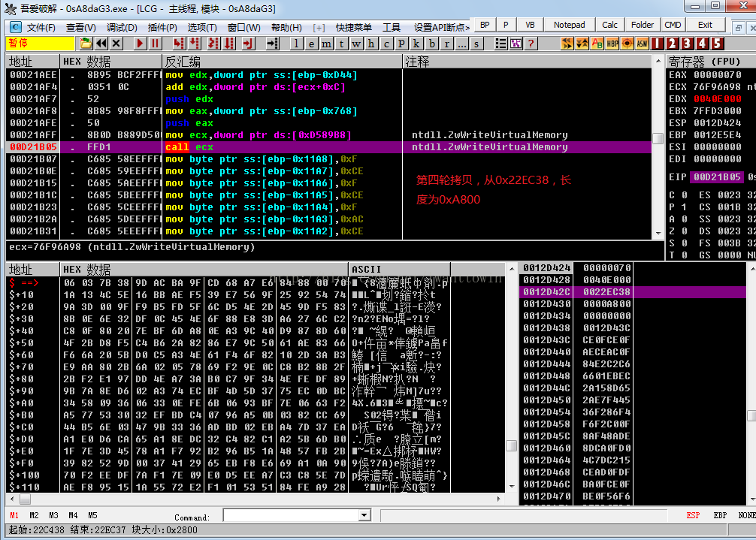This screenshot has width=756, height=540.
Task: Open the 快捷菜单 menu
Action: (x=354, y=28)
